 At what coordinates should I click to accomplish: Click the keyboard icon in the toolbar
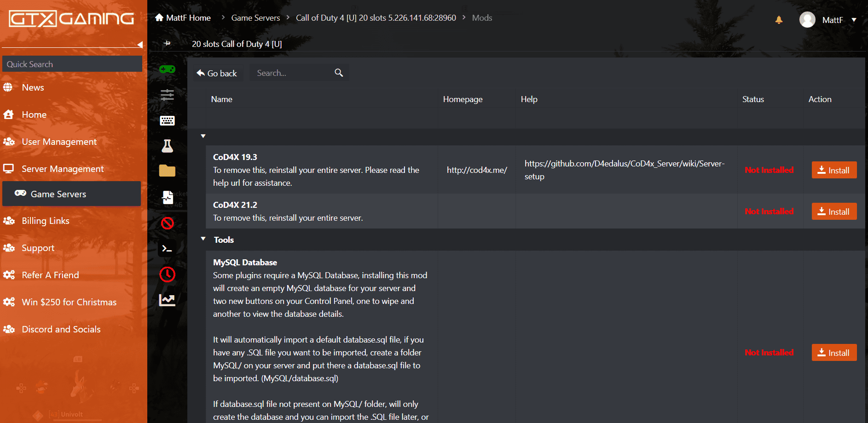167,121
